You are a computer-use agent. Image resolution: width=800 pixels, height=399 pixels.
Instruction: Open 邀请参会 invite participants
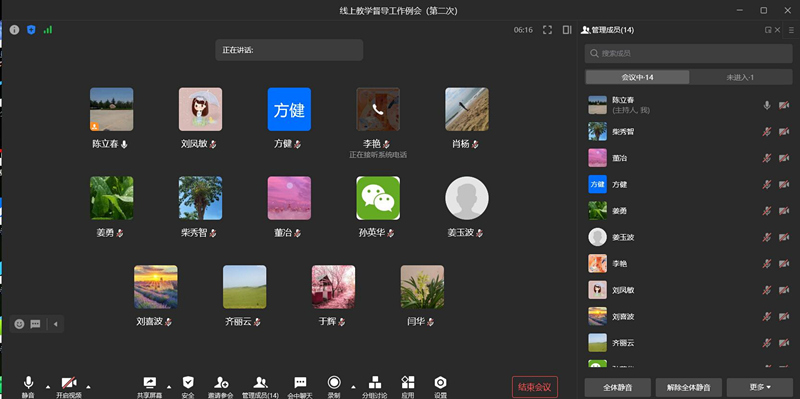coord(221,387)
